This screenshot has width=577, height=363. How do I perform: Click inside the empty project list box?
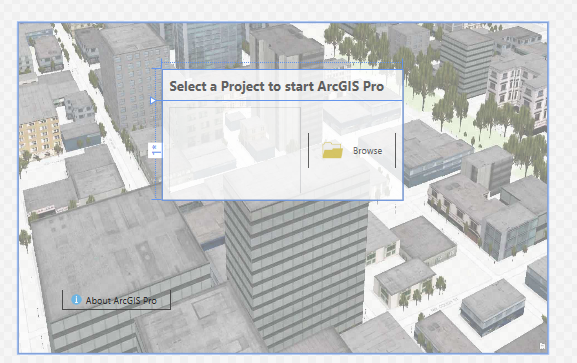(x=235, y=150)
